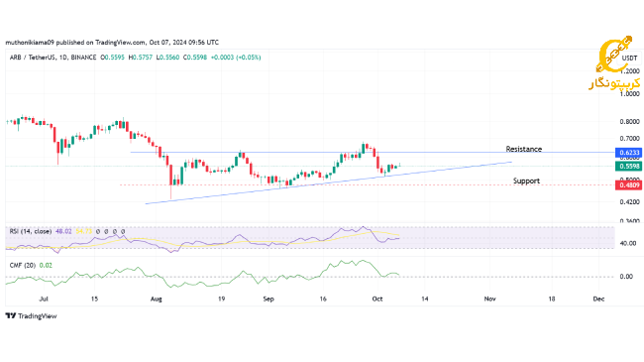Click the Dec date on time axis
This screenshot has height=362, width=644.
[598, 300]
